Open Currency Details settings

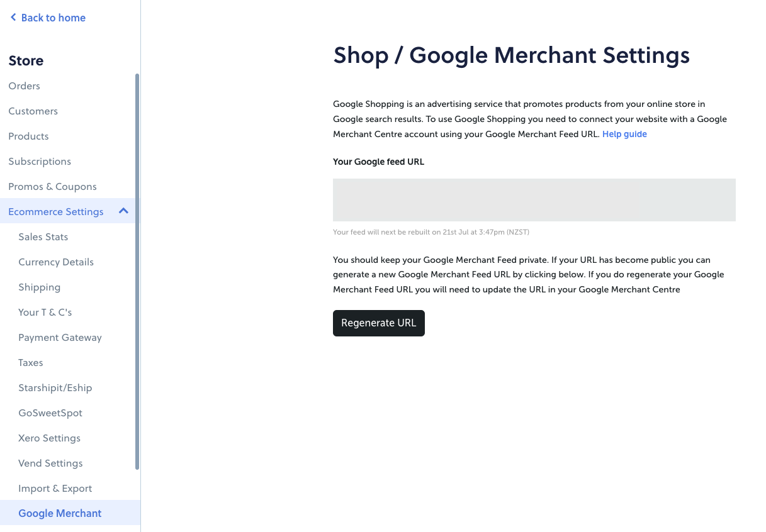click(56, 262)
